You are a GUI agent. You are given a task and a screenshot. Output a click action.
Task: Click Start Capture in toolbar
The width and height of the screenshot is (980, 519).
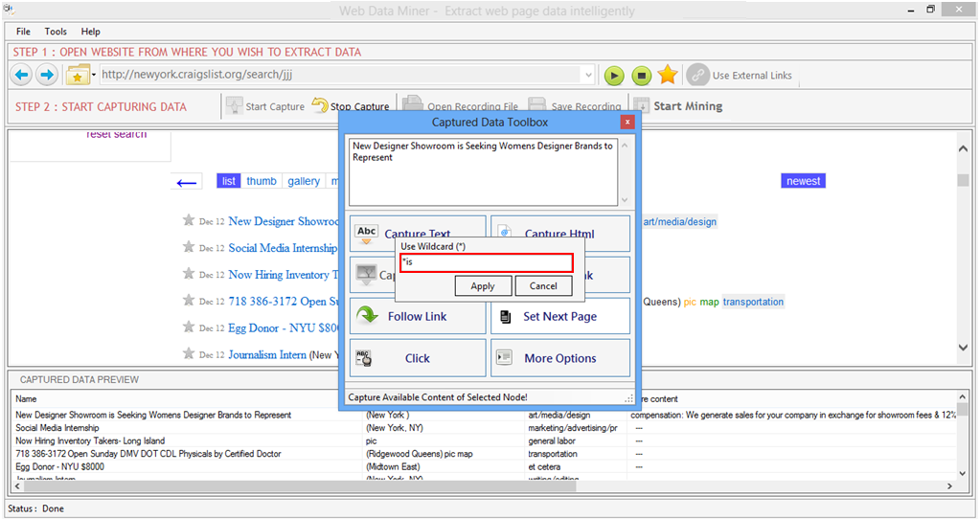(265, 106)
